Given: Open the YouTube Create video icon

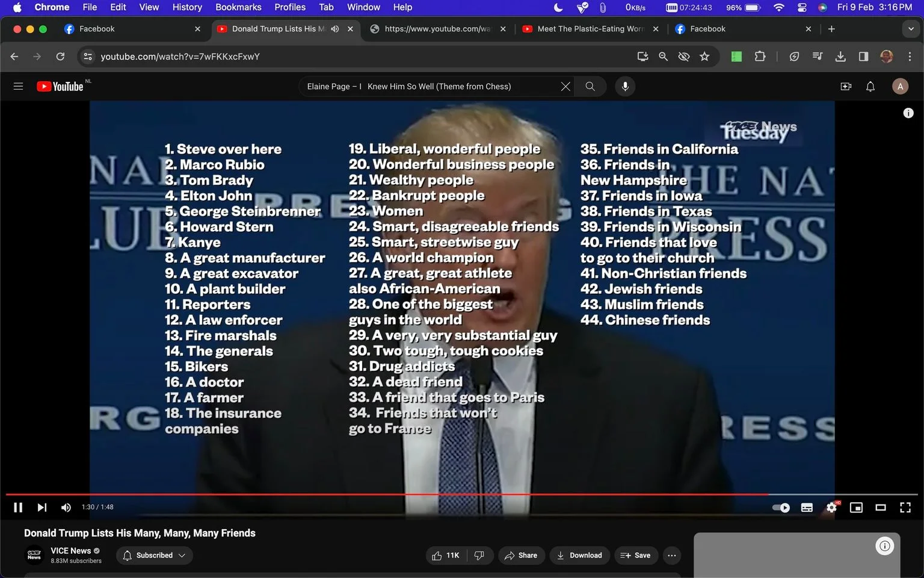Looking at the screenshot, I should pyautogui.click(x=846, y=87).
